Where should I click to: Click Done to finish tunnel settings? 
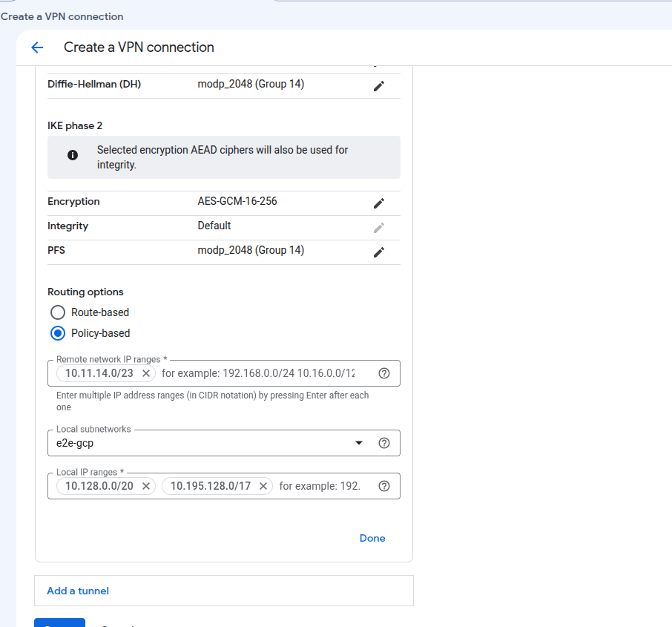(x=372, y=538)
